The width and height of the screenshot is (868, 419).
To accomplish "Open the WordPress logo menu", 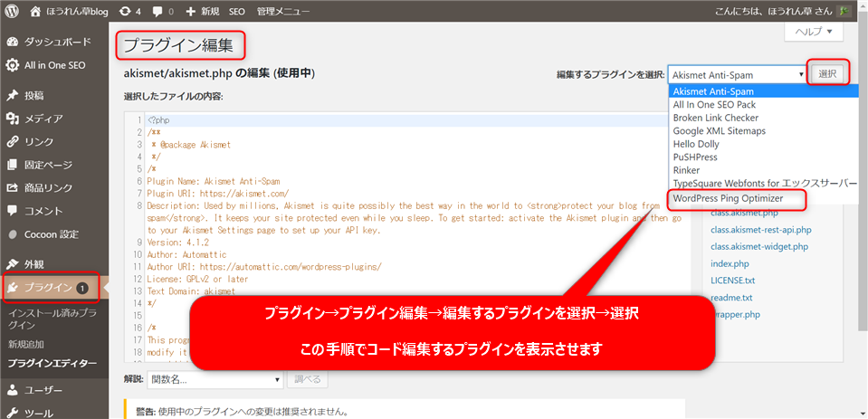I will [12, 11].
